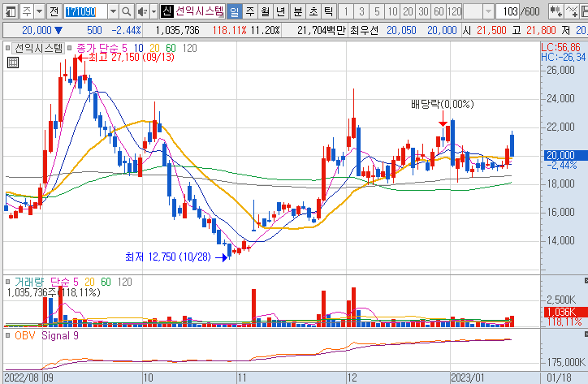Click the price legend magenta 5 average

124,48
